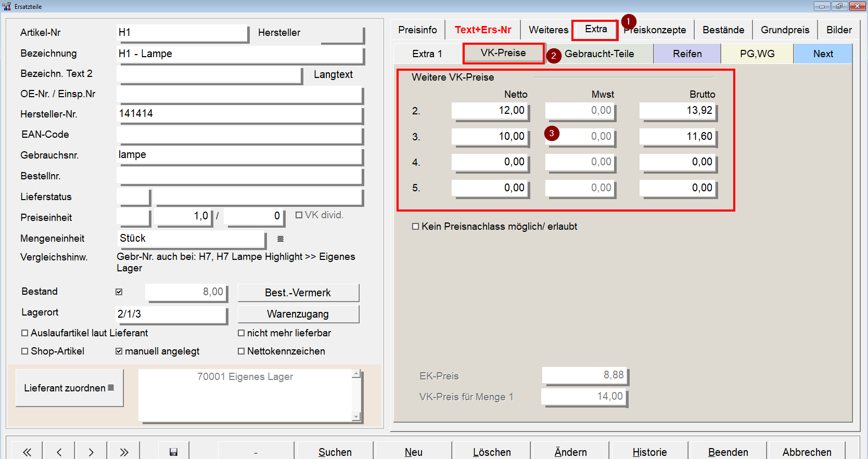Switch to the Preiskonzepte tab

pos(656,30)
